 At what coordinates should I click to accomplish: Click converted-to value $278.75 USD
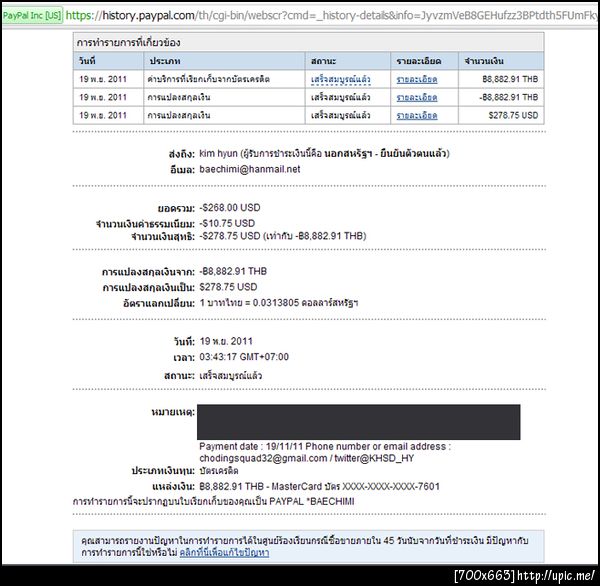click(228, 287)
